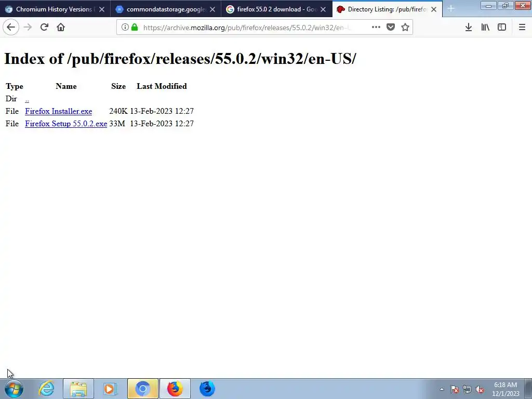The width and height of the screenshot is (532, 399).
Task: Click the forward navigation arrow
Action: click(28, 27)
